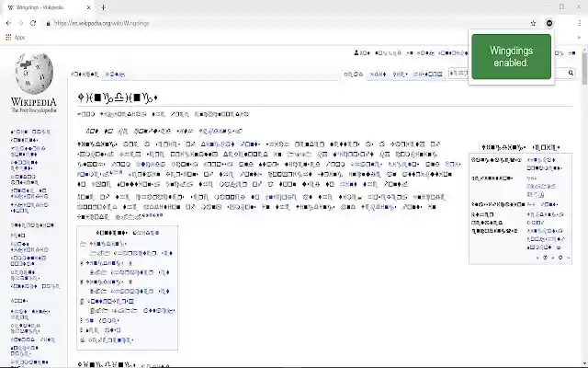Open the Main page link at the sidebar top
Viewport: 588px width, 368px height.
30,132
